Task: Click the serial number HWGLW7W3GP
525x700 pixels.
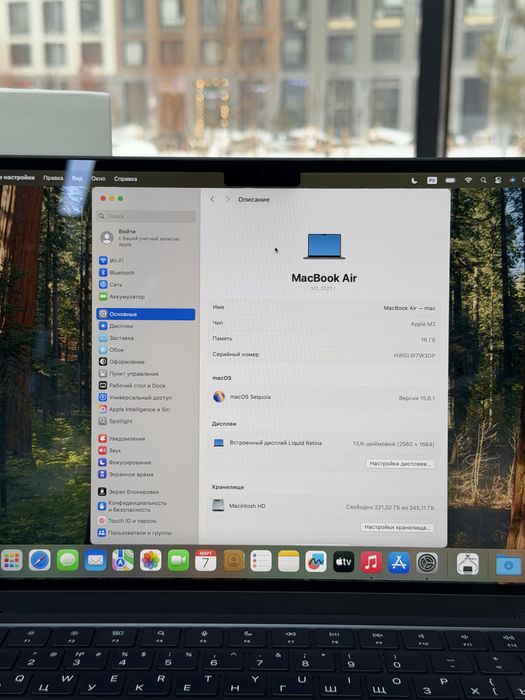Action: pyautogui.click(x=414, y=355)
